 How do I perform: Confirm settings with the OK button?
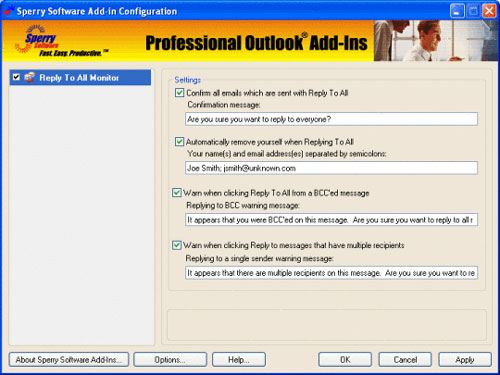345,360
